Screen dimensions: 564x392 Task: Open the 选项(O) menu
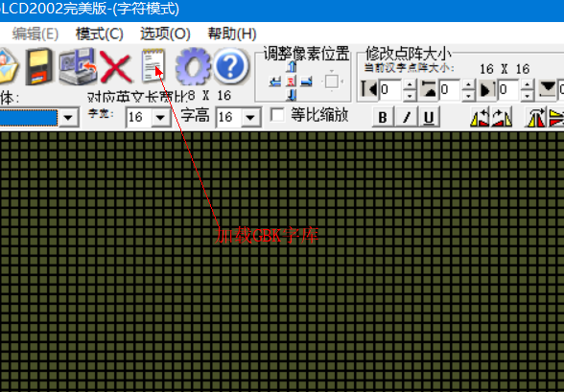coord(165,34)
